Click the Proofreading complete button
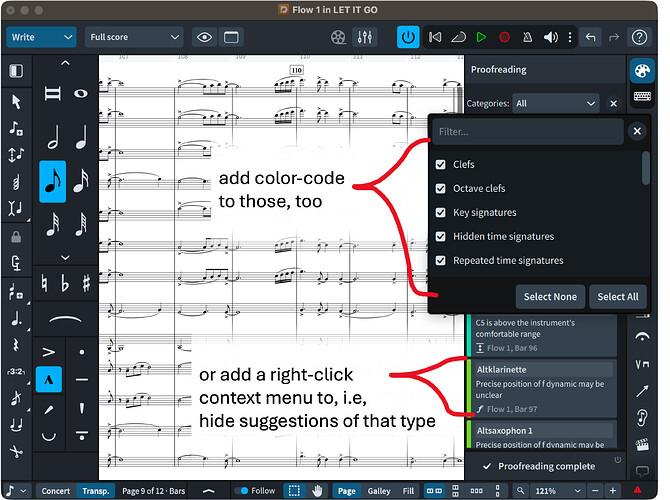 click(540, 466)
